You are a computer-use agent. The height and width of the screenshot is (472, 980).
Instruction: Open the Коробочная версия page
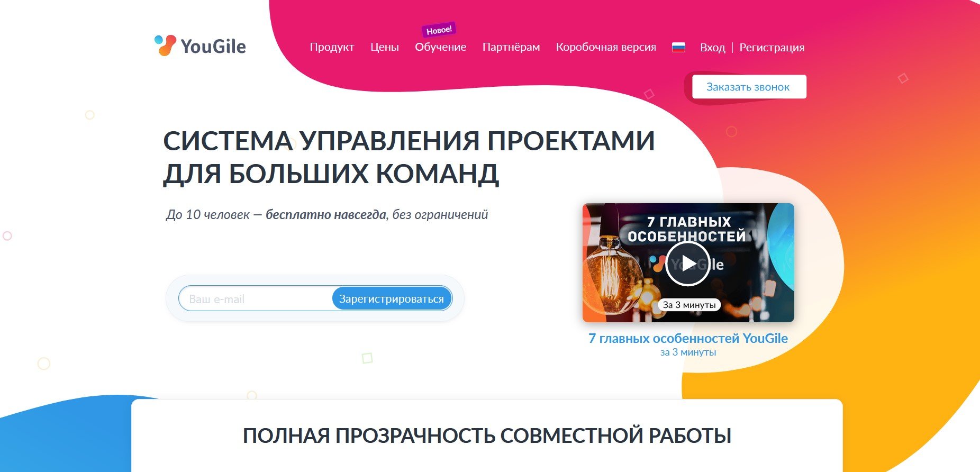click(606, 47)
